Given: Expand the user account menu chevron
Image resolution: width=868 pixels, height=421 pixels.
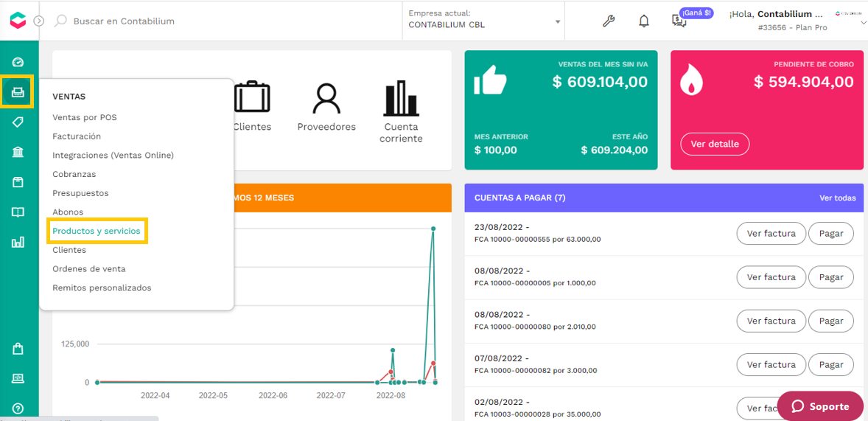Looking at the screenshot, I should point(862,22).
